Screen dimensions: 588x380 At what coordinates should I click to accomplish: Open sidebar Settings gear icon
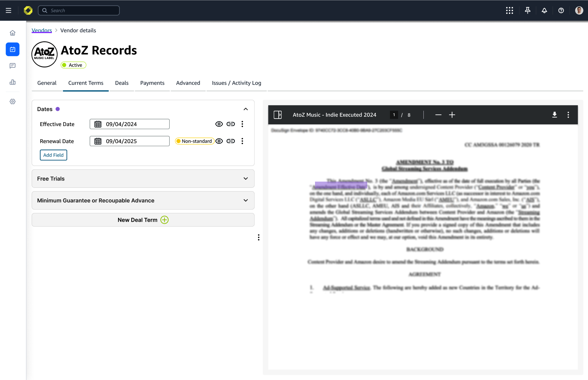(12, 102)
